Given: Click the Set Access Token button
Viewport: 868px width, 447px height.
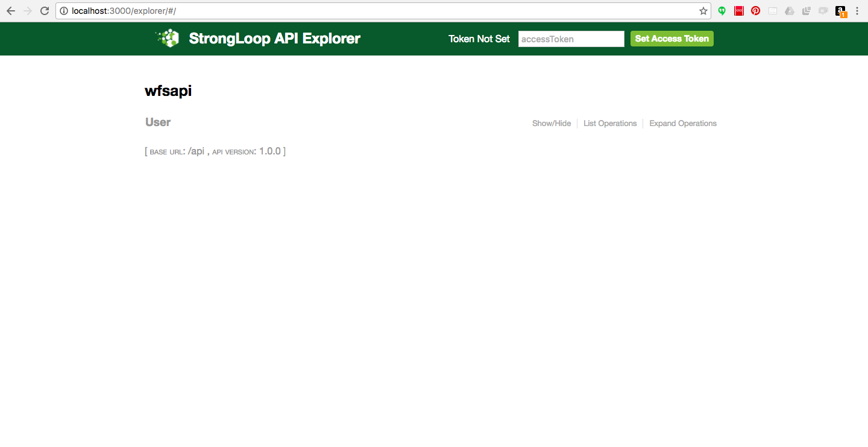Looking at the screenshot, I should click(x=672, y=39).
